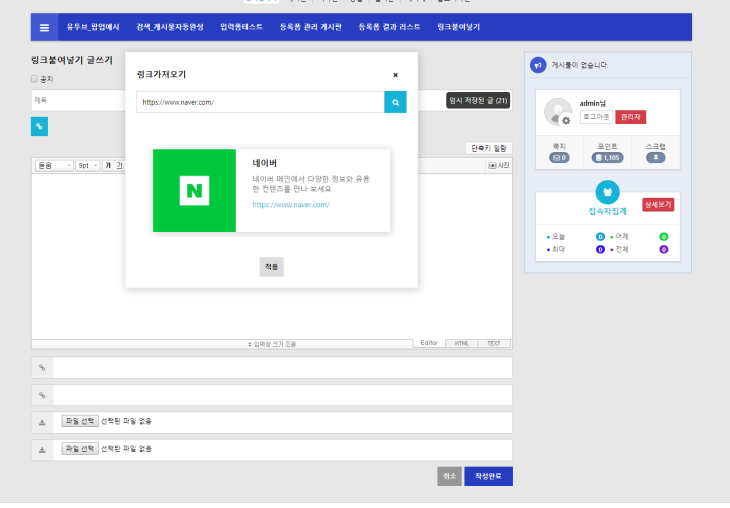730x508 pixels.
Task: Switch to the HTML editor tab
Action: point(461,343)
